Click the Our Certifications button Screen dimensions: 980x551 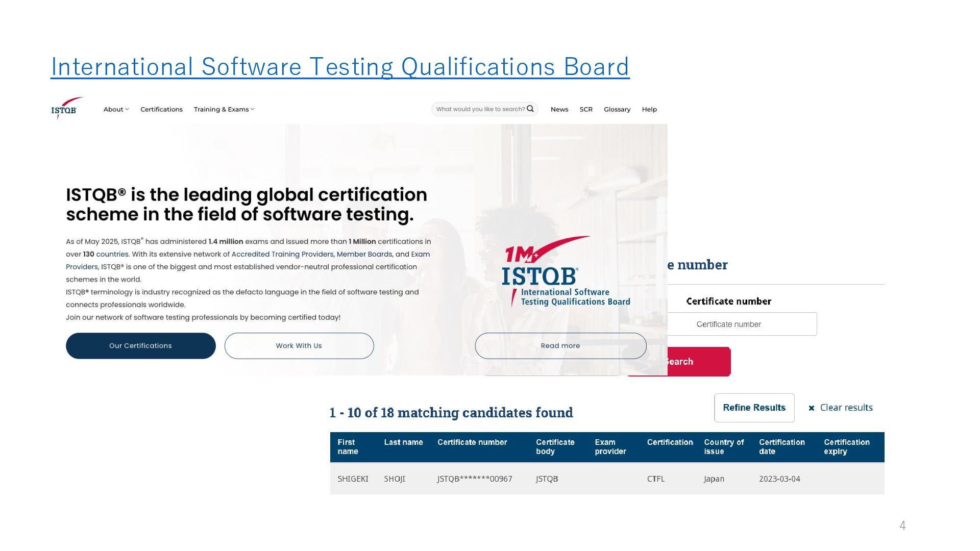[141, 346]
